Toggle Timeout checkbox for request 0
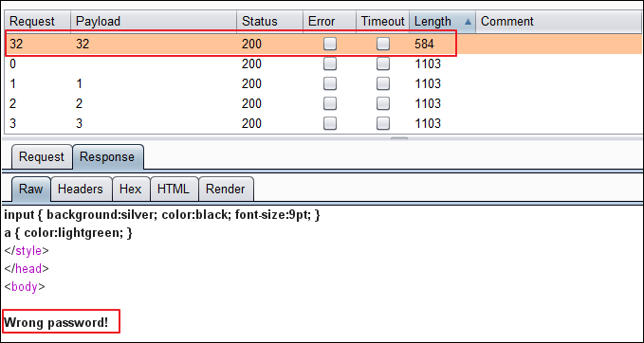The image size is (644, 343). tap(383, 64)
